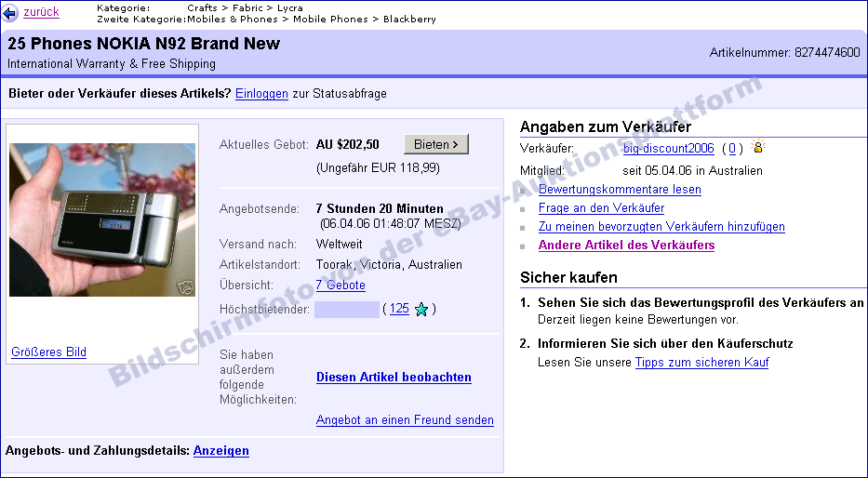Click the hidden Höchstbietender name field
The image size is (868, 478).
(x=346, y=310)
